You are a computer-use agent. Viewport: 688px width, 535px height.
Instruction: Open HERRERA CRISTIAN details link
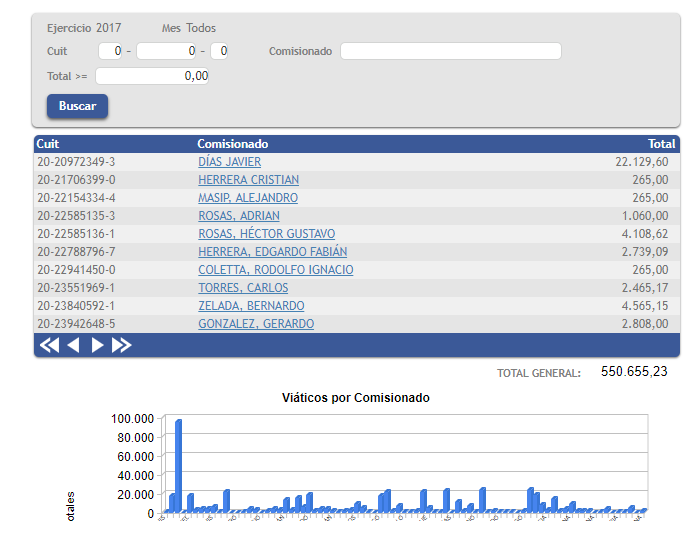point(248,180)
